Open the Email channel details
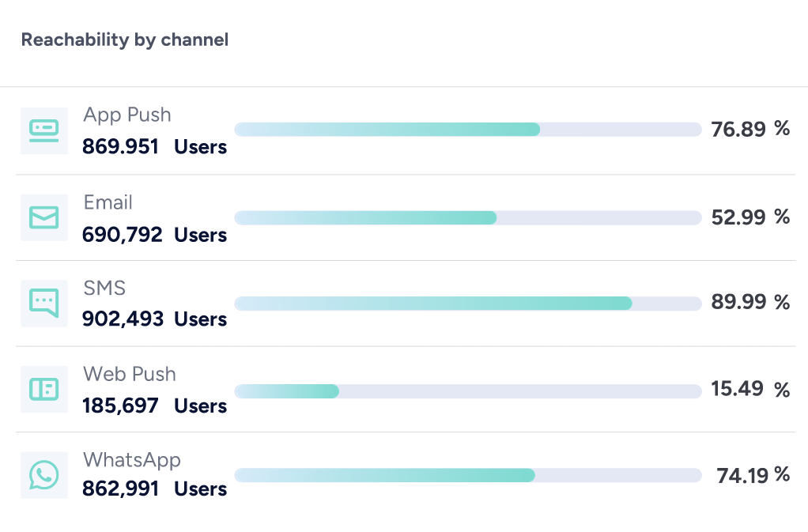808x532 pixels. 108,202
